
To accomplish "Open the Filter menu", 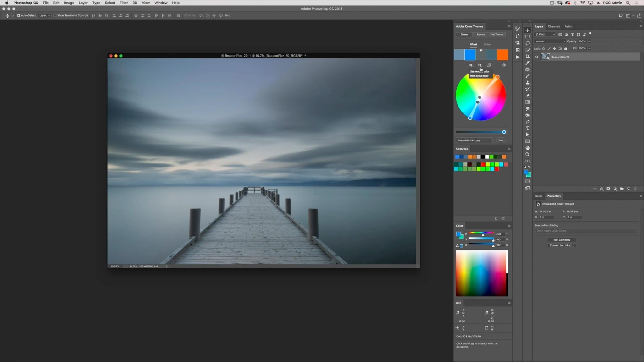I will (x=124, y=3).
